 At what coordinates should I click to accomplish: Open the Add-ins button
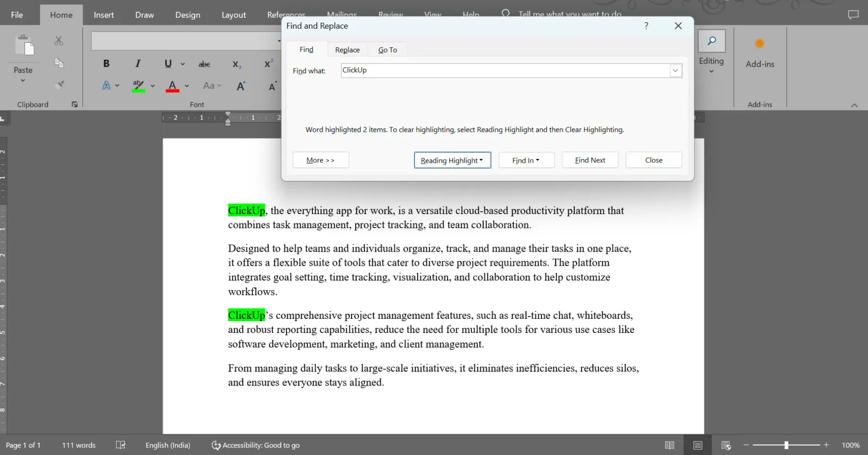click(759, 53)
